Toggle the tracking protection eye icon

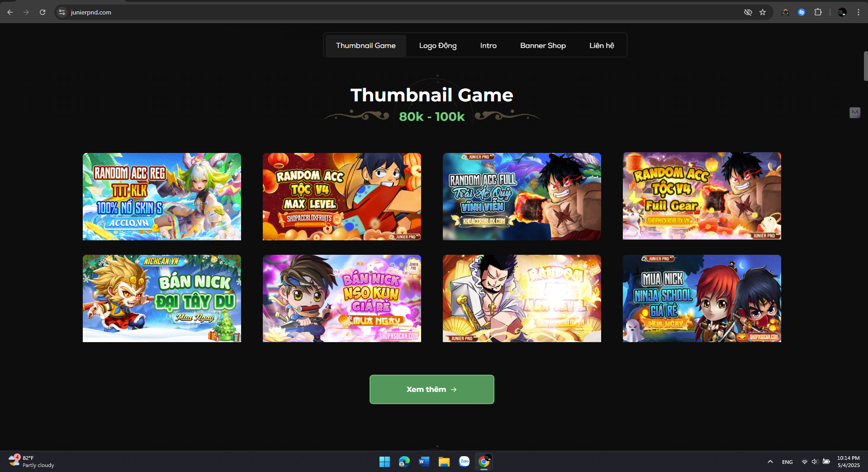click(748, 12)
